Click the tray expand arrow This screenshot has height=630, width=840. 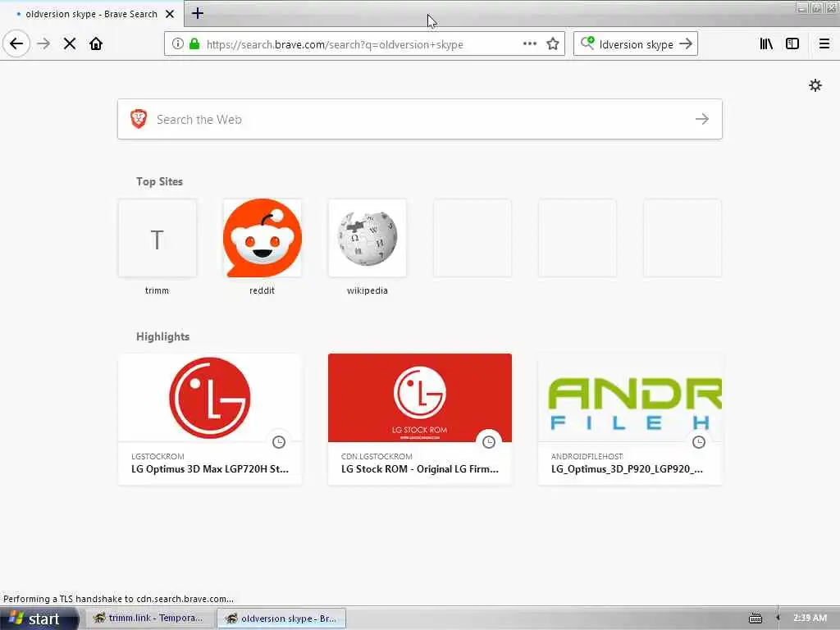click(778, 619)
